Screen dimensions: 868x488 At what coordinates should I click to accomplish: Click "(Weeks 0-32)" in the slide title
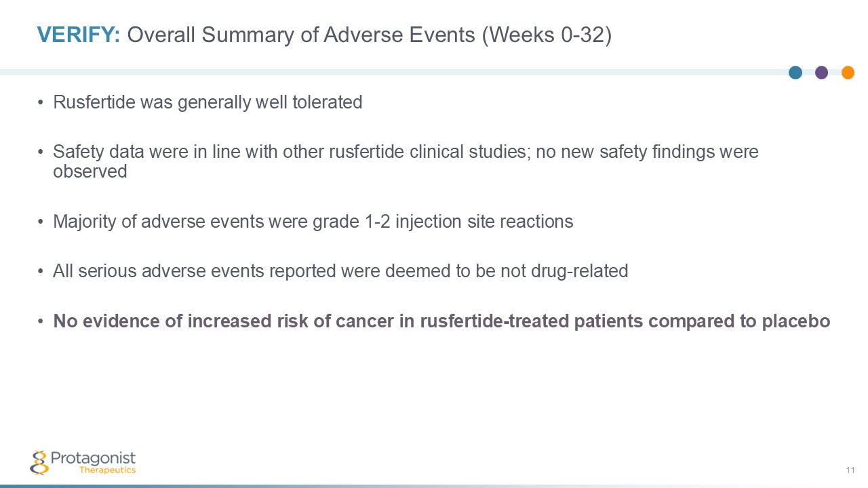pyautogui.click(x=547, y=35)
